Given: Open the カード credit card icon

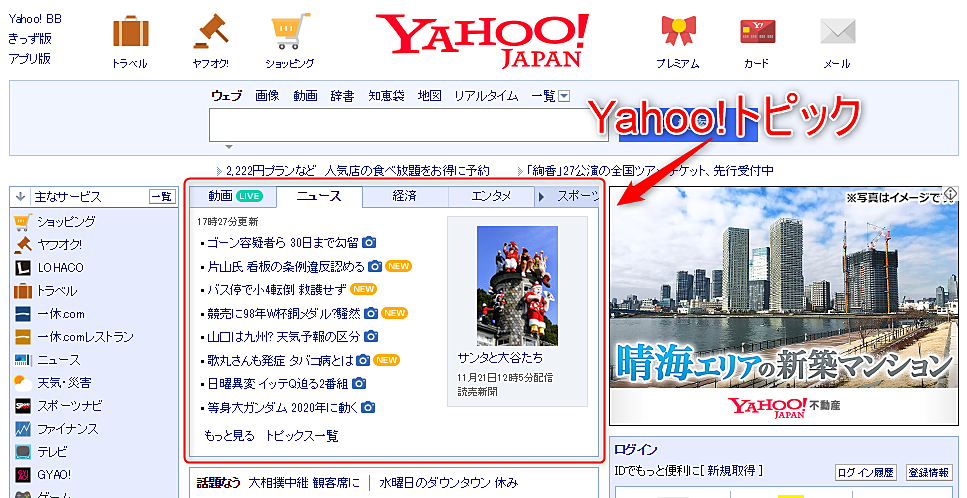Looking at the screenshot, I should [757, 31].
